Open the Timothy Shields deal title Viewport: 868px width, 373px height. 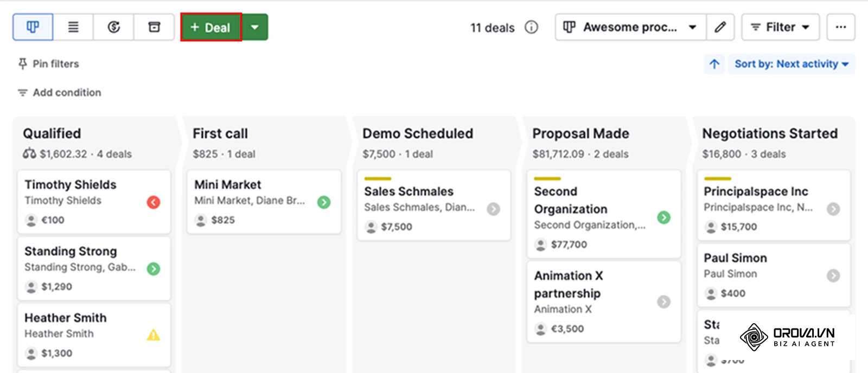pos(71,185)
